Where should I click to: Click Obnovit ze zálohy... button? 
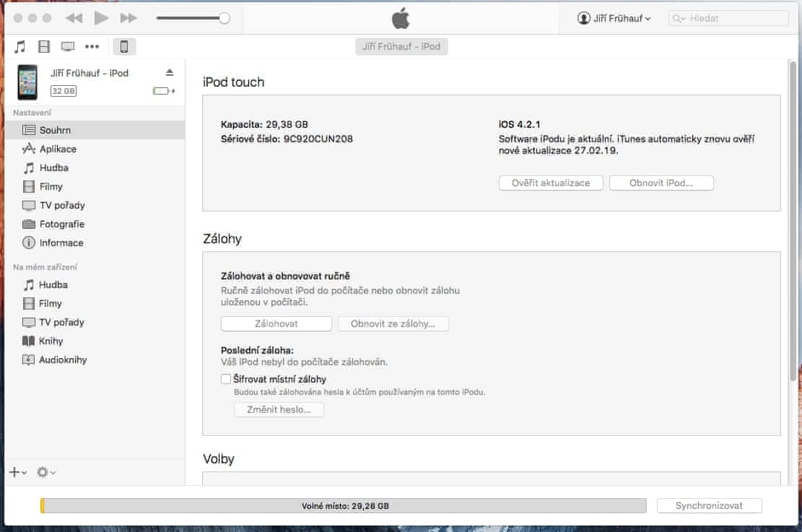393,324
